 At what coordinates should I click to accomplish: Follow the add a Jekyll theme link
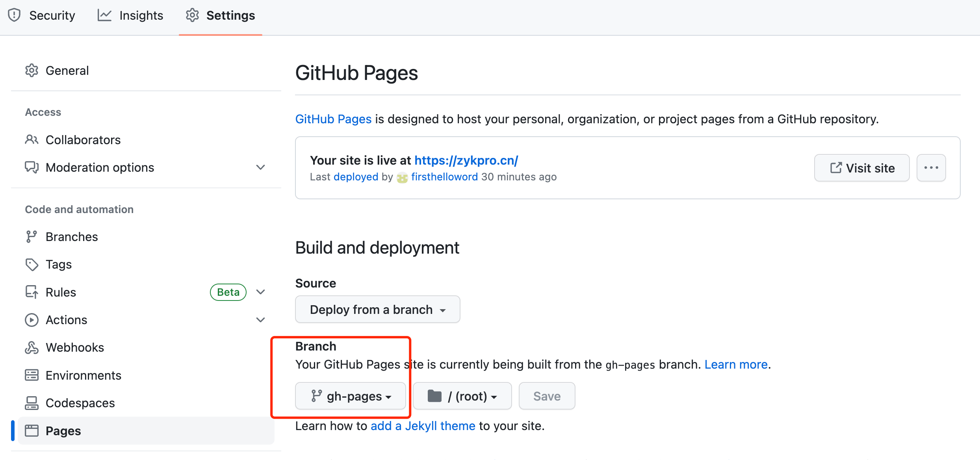[x=423, y=426]
